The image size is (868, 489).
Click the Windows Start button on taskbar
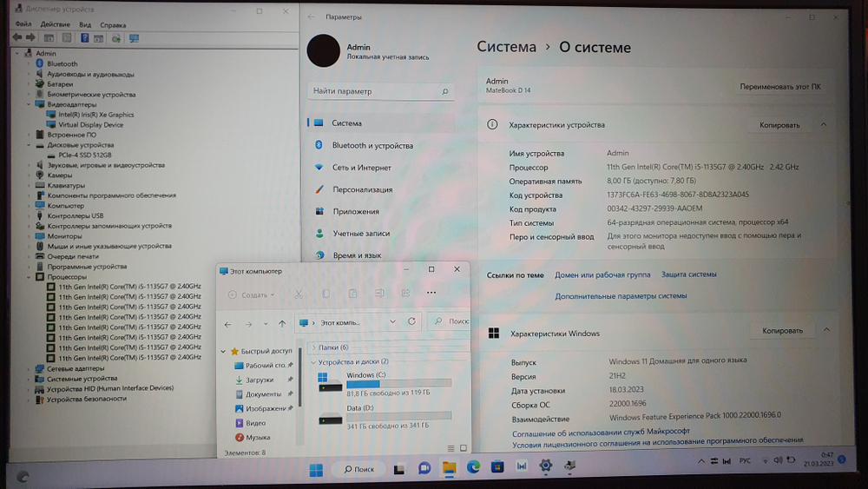316,470
